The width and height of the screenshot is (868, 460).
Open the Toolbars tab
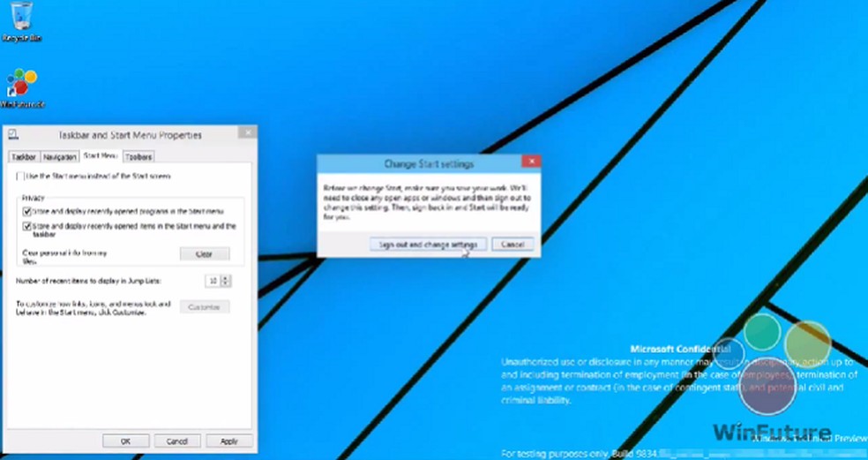point(138,157)
